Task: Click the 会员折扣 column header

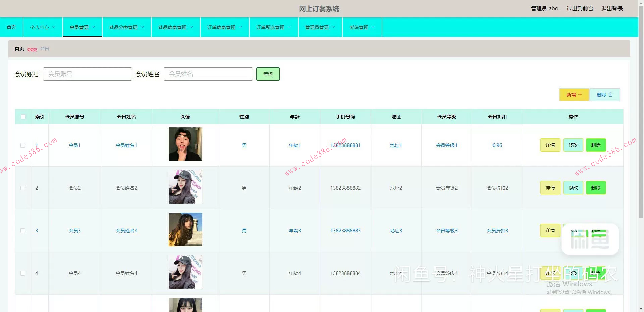Action: pos(497,117)
